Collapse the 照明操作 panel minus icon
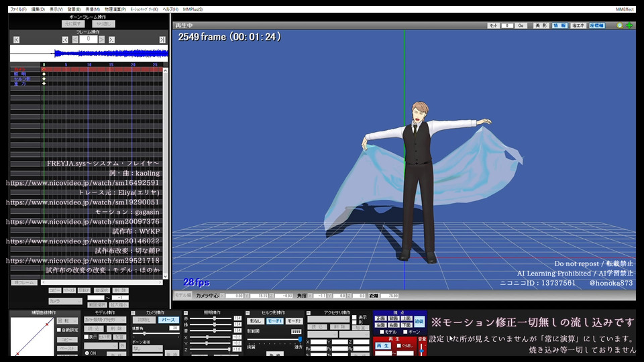 tap(186, 313)
